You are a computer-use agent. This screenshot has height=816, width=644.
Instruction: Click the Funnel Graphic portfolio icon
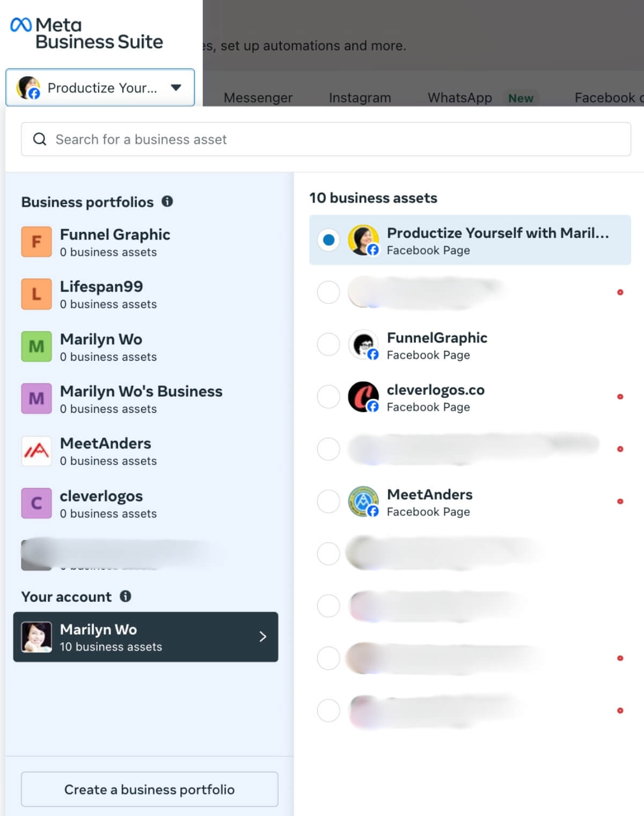(x=36, y=242)
